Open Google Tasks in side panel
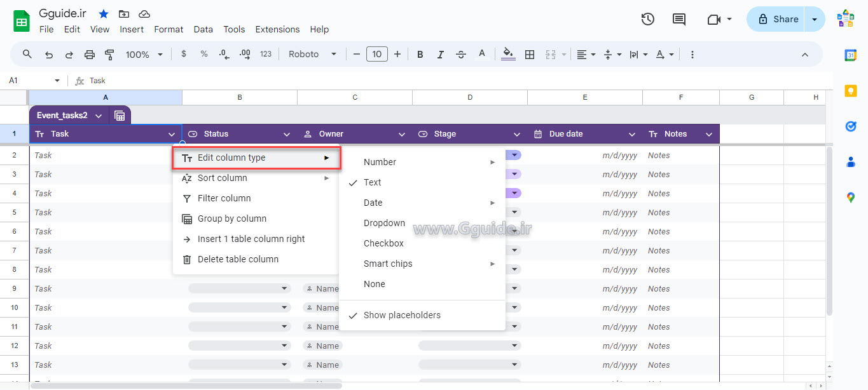 coord(851,126)
